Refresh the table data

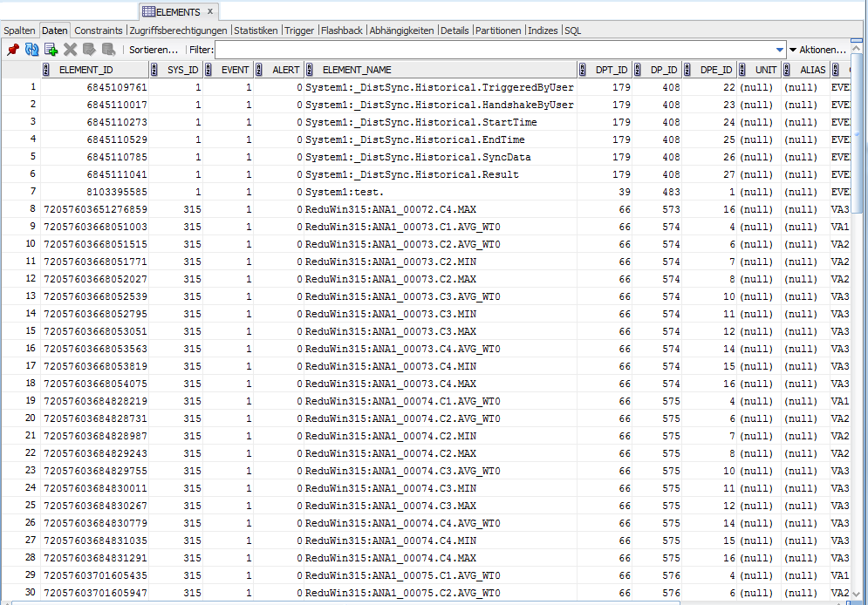[x=31, y=50]
